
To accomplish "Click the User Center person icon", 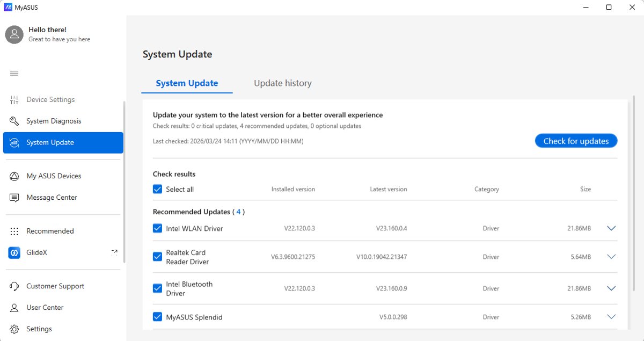I will [x=14, y=308].
